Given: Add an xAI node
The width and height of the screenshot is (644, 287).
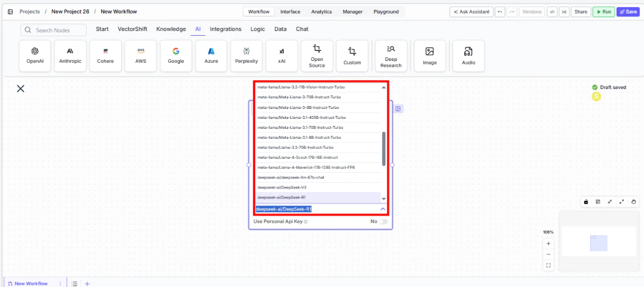Looking at the screenshot, I should pyautogui.click(x=282, y=56).
